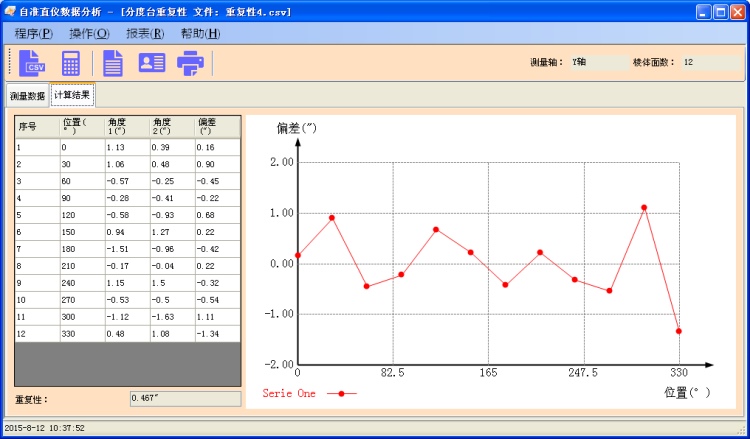Screen dimensions: 750x439
Task: Click the 偏差 column header
Action: [217, 127]
